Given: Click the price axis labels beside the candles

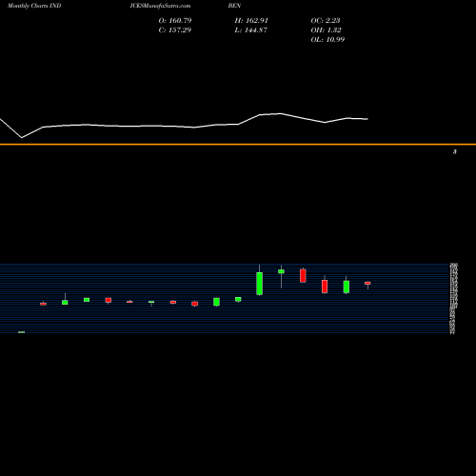Looking at the screenshot, I should tap(454, 298).
